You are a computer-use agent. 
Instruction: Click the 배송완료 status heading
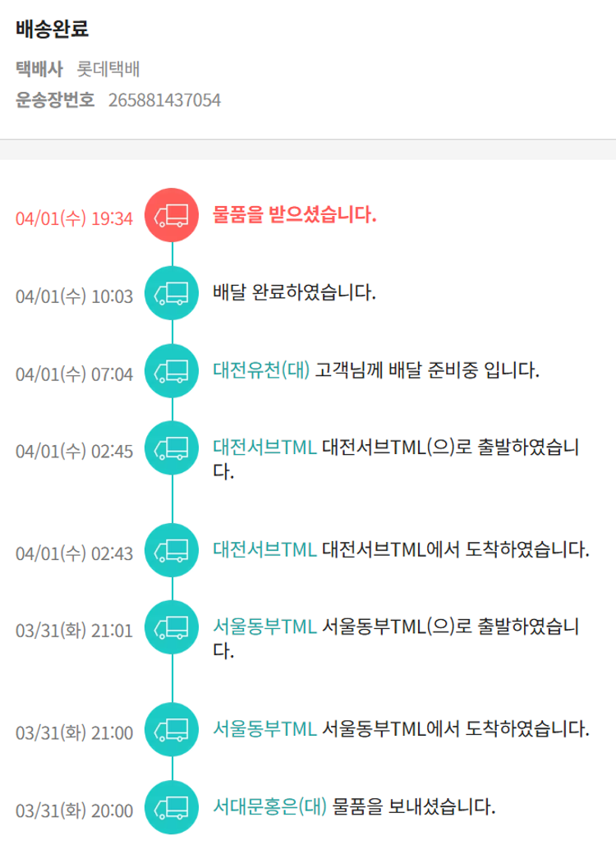coord(52,30)
